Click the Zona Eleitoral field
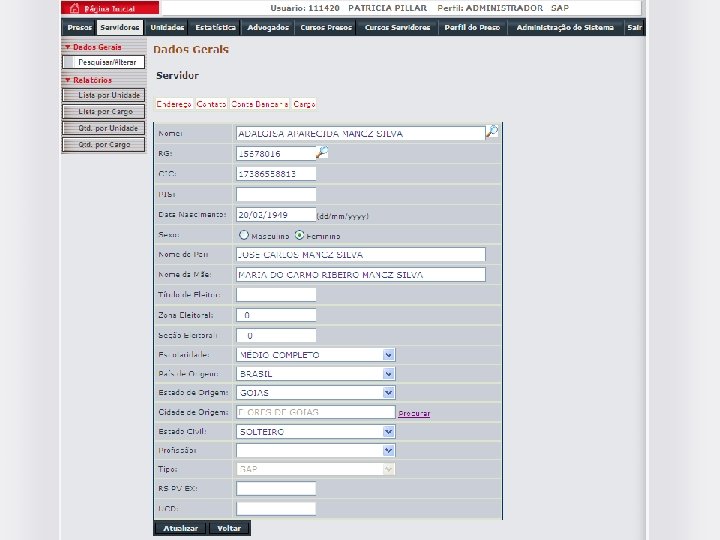 (x=276, y=315)
